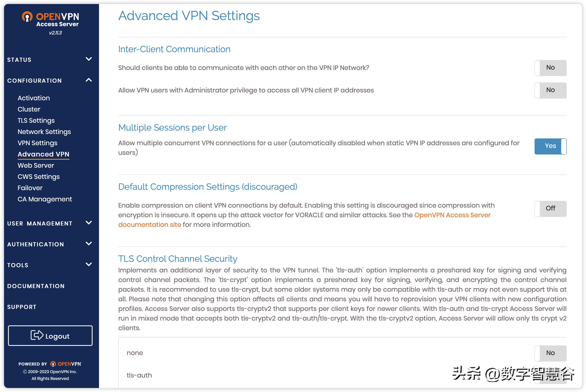Click the OpenVPN Access Server logo
This screenshot has height=392, width=586.
(50, 19)
